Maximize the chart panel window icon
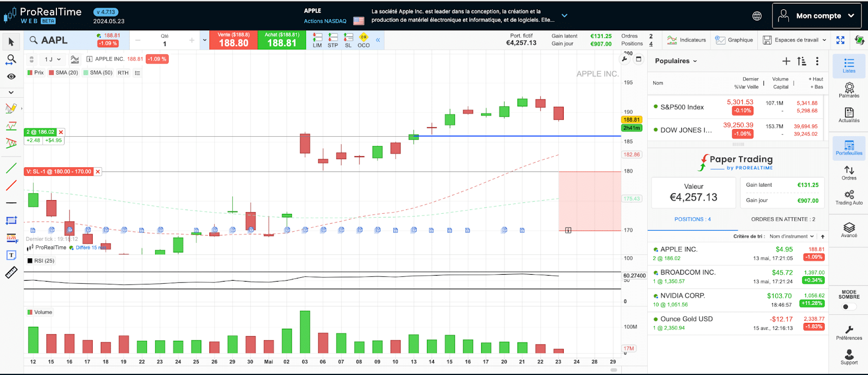 639,59
